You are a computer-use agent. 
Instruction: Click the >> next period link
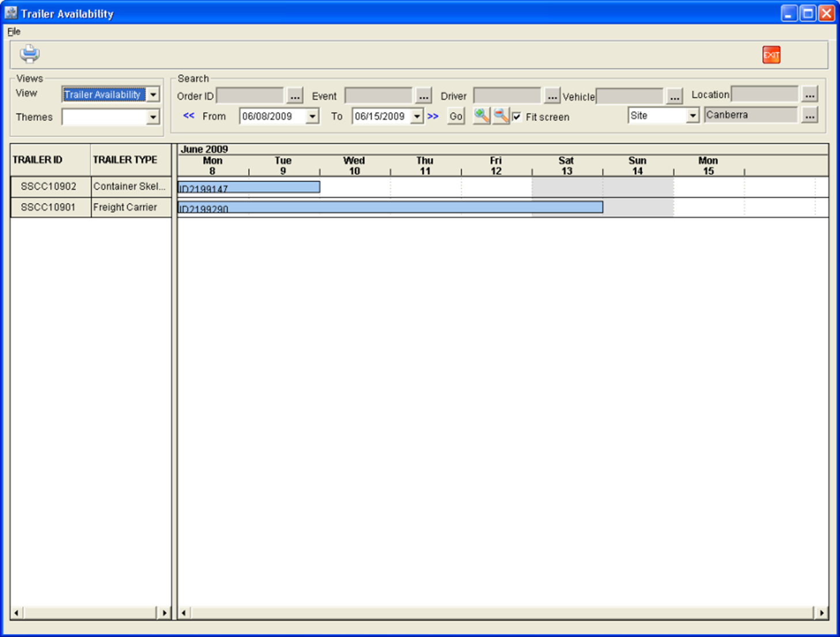coord(433,116)
